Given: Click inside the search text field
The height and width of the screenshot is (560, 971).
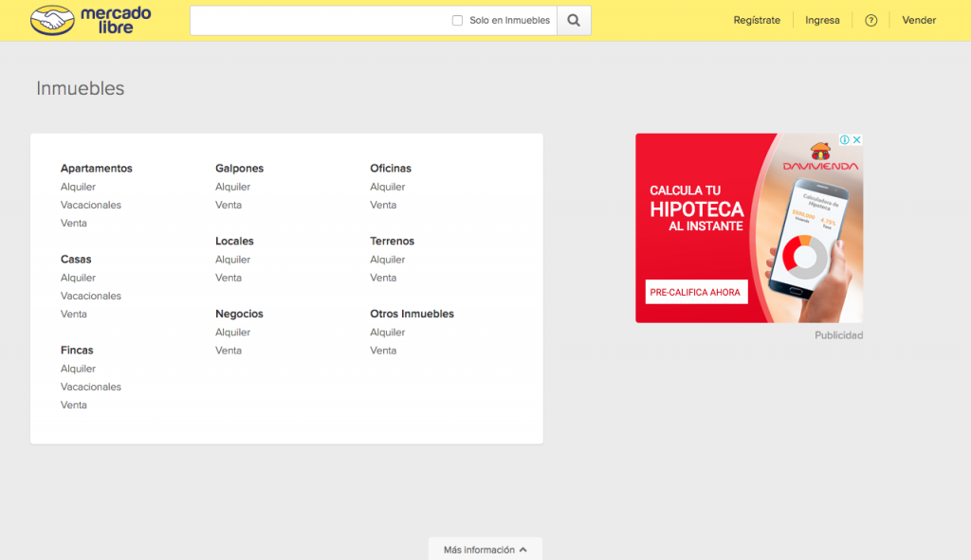Looking at the screenshot, I should pyautogui.click(x=318, y=20).
